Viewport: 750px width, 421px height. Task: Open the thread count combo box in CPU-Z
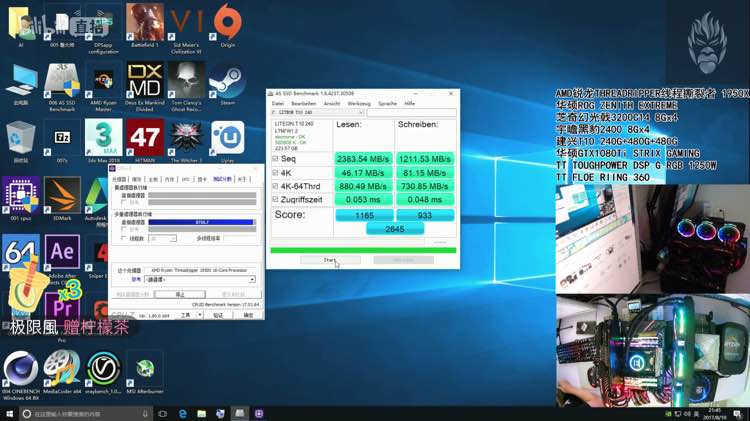(163, 238)
